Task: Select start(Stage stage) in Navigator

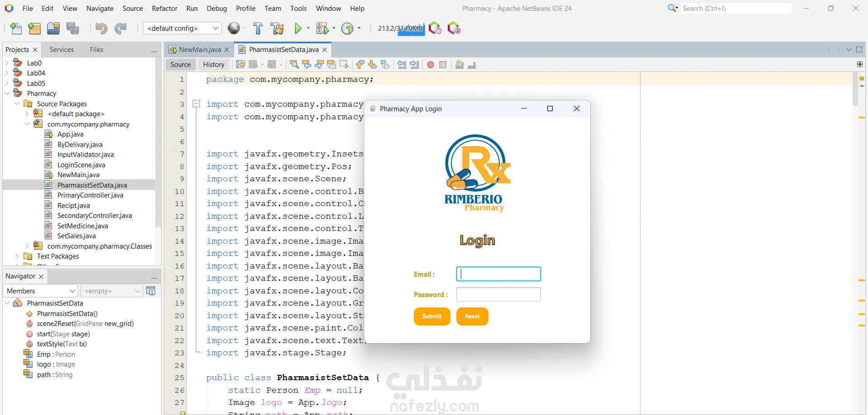Action: tap(63, 334)
